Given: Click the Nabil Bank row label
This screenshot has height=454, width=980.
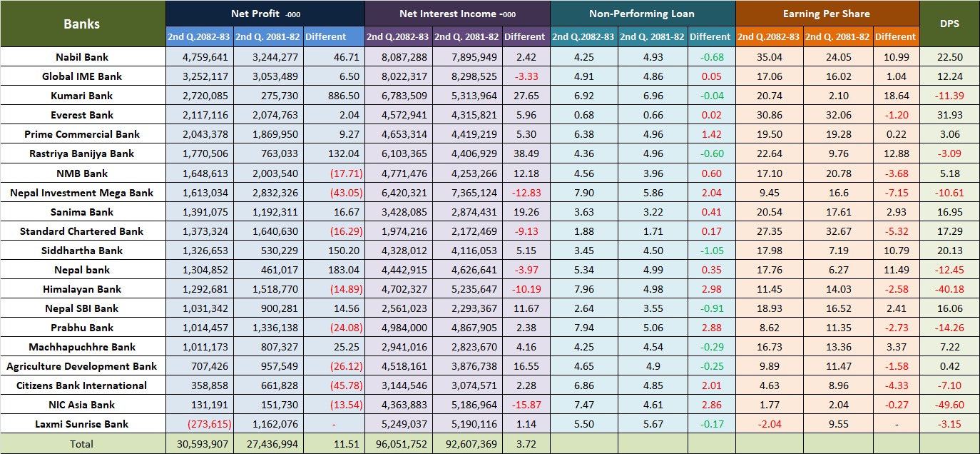Looking at the screenshot, I should 82,57.
